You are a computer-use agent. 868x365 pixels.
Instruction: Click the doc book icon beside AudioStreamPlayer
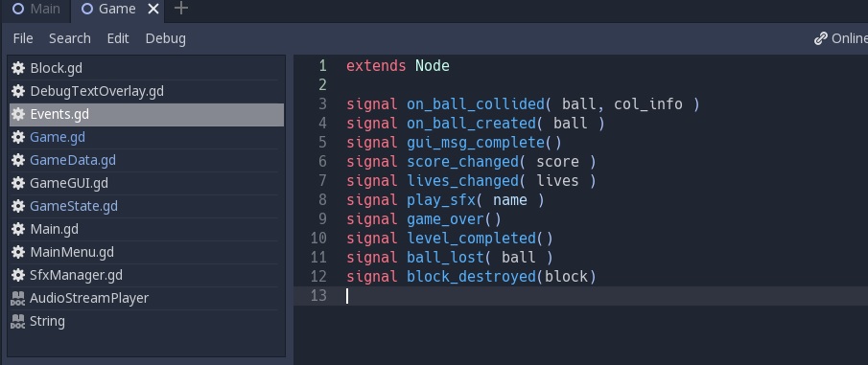(18, 299)
